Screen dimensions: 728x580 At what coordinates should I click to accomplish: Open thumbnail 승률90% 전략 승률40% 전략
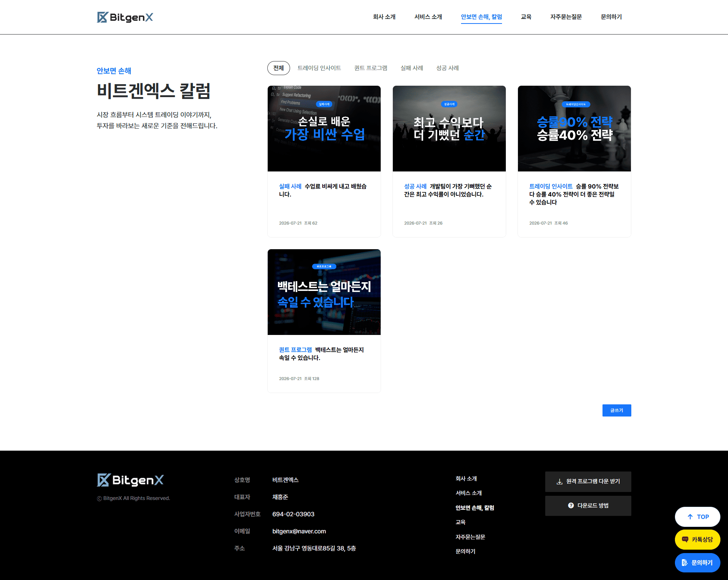pyautogui.click(x=574, y=129)
